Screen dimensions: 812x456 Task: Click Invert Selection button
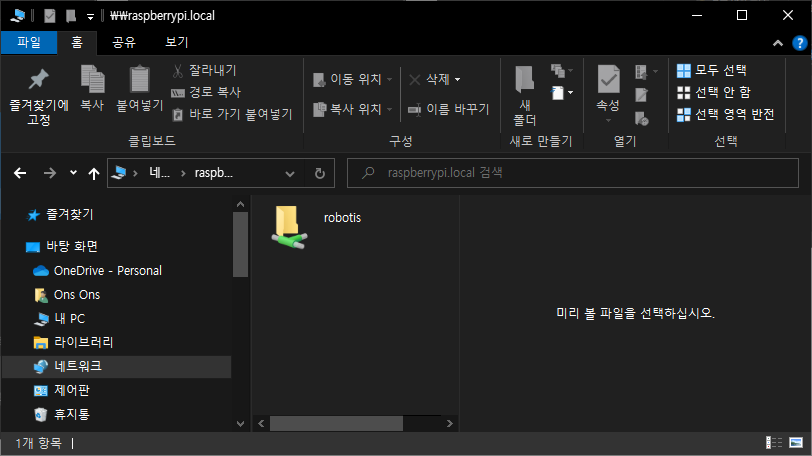(x=725, y=114)
